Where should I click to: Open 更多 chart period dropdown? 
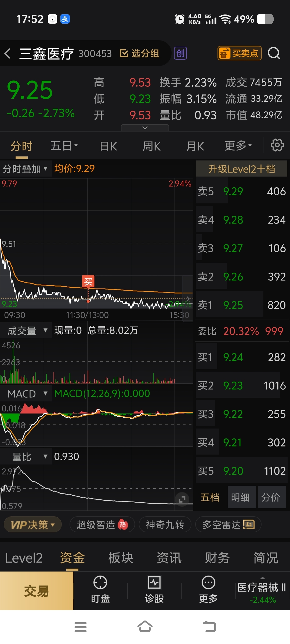238,146
